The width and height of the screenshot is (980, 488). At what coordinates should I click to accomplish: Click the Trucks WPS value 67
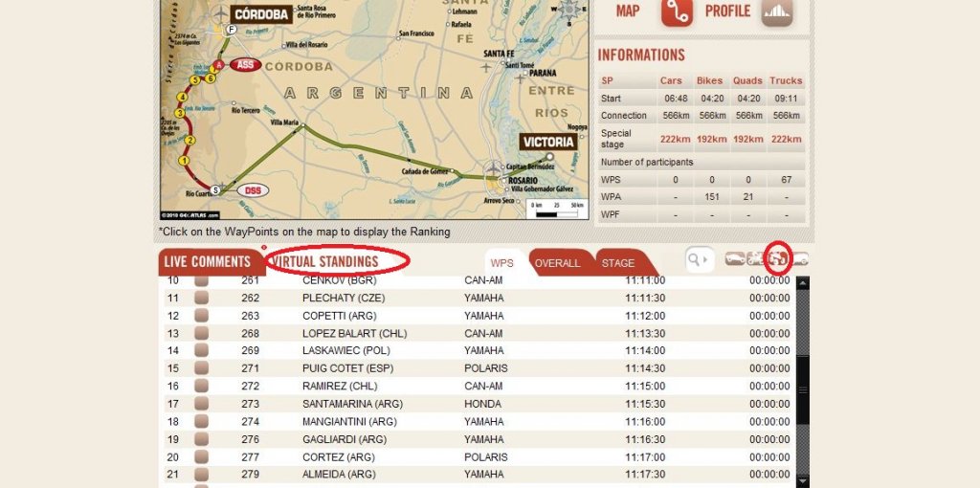786,180
